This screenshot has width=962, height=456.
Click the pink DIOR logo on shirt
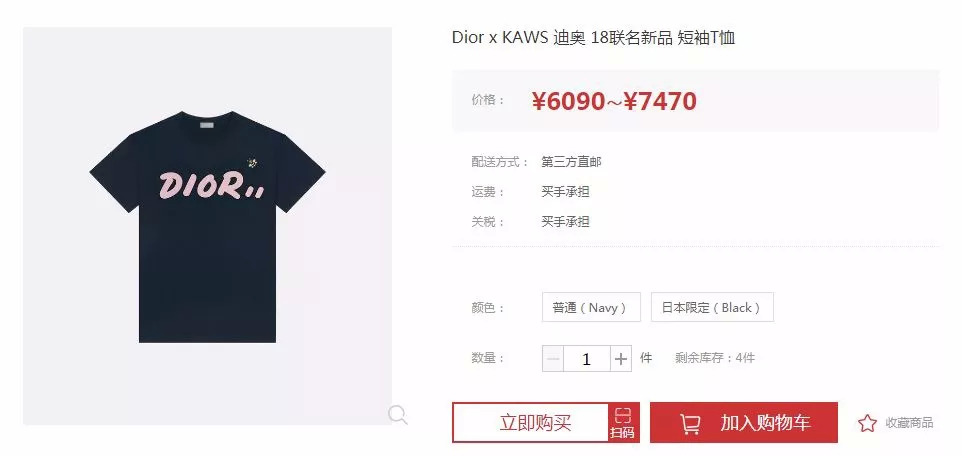point(212,185)
